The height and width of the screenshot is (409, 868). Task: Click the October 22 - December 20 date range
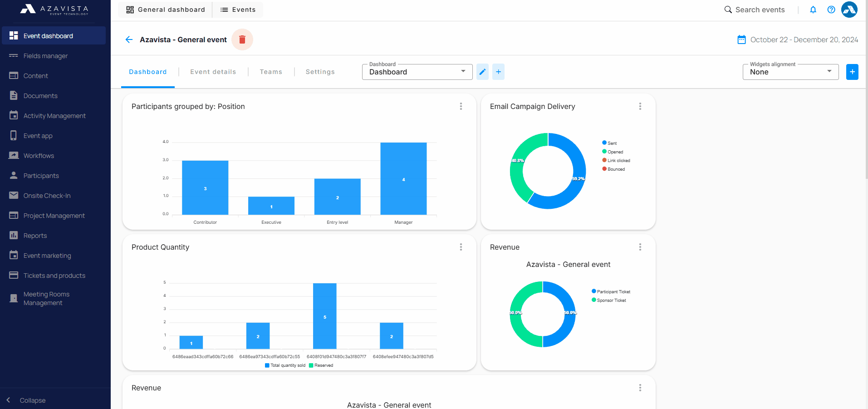(804, 39)
